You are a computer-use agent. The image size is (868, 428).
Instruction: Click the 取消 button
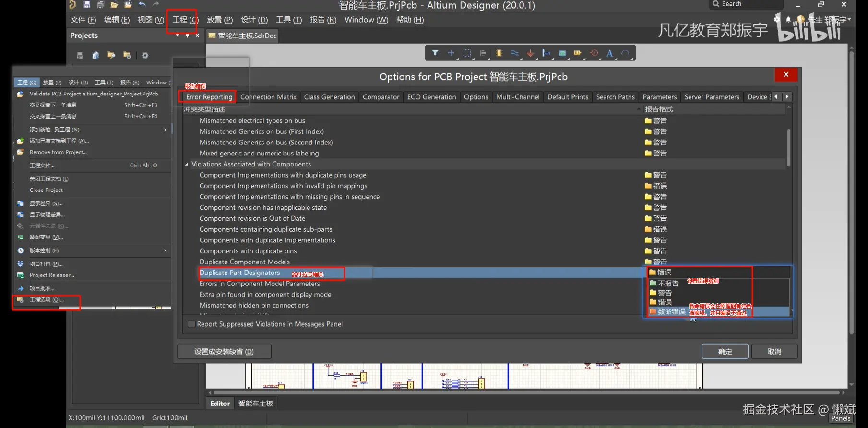(x=774, y=352)
